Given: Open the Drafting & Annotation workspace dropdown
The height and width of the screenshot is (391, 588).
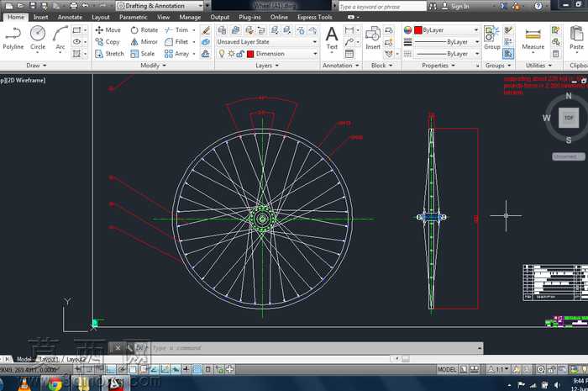Looking at the screenshot, I should point(160,6).
